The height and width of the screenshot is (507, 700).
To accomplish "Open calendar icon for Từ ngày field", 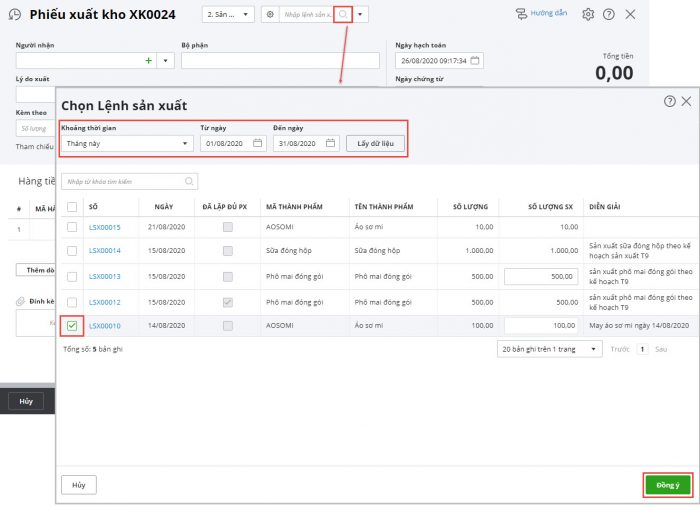I will (x=258, y=143).
